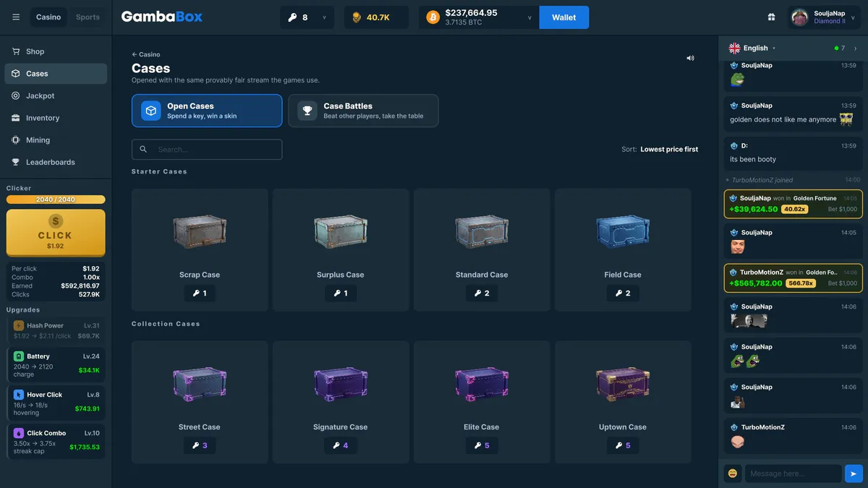Collapse the chat panel with the chevron
This screenshot has width=868, height=488.
(855, 48)
